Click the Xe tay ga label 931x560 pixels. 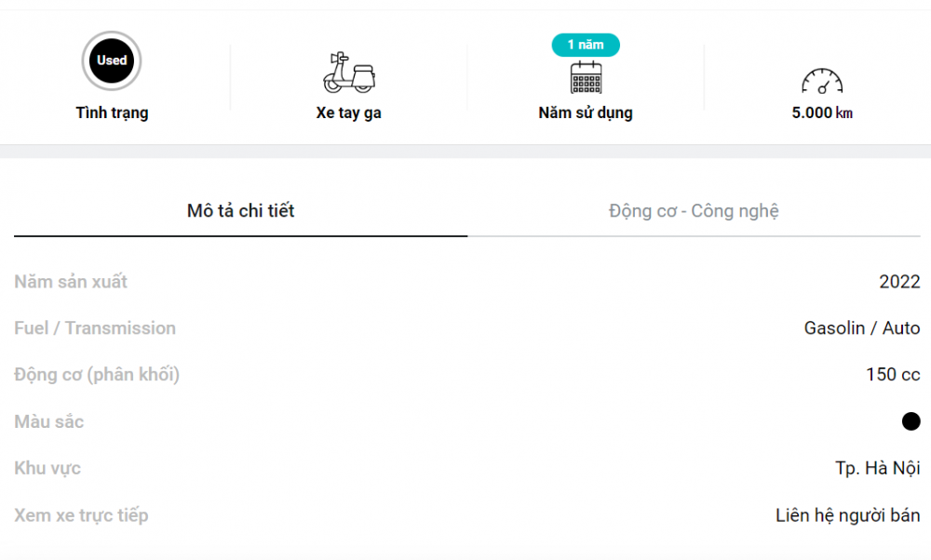click(x=348, y=113)
